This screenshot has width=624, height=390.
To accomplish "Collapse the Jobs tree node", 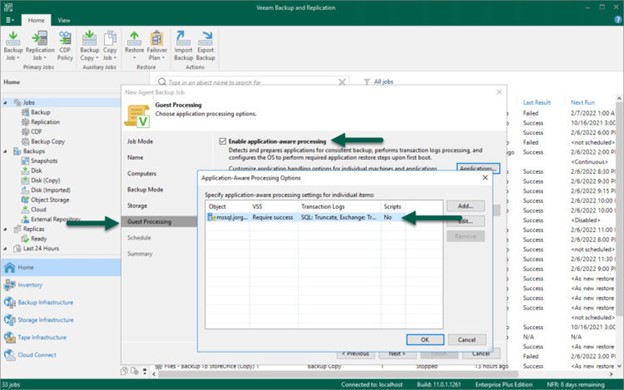I will click(x=5, y=103).
